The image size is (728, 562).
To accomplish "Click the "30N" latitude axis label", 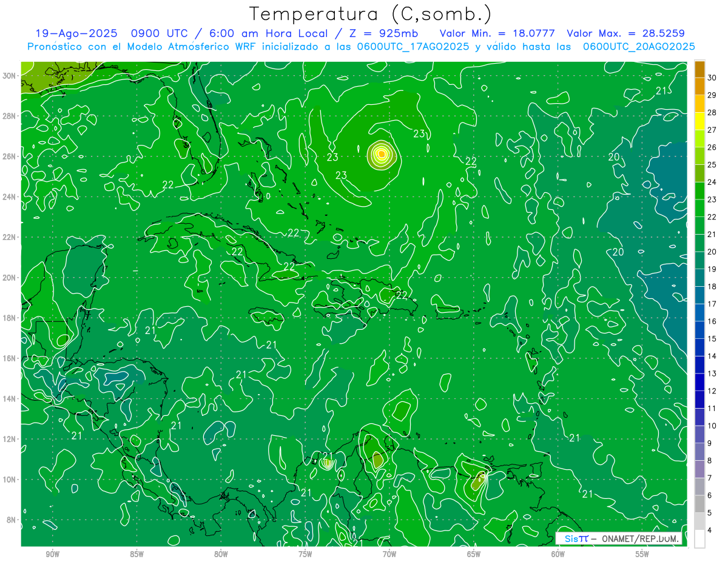I will point(9,76).
